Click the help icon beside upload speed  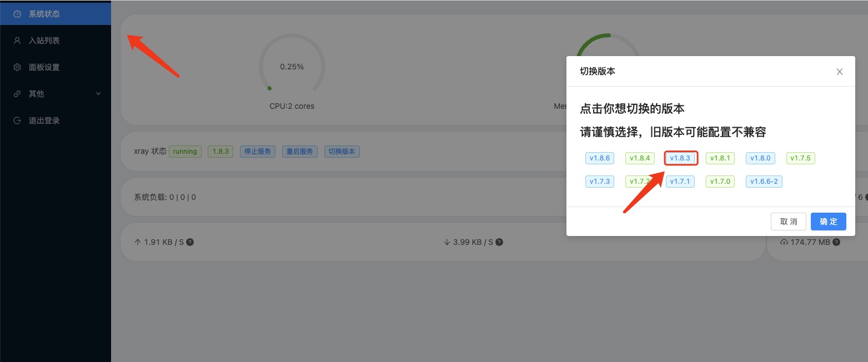[190, 242]
